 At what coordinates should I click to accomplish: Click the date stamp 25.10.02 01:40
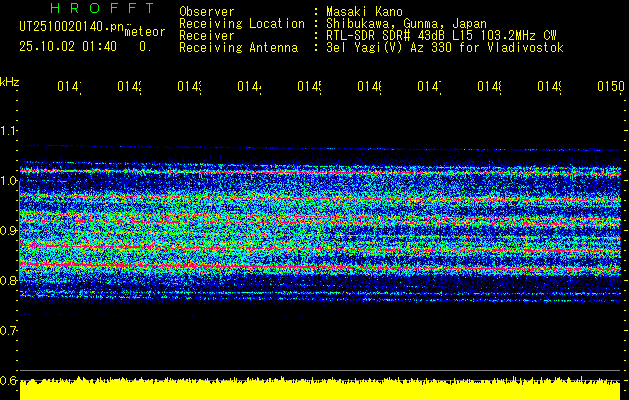[68, 47]
